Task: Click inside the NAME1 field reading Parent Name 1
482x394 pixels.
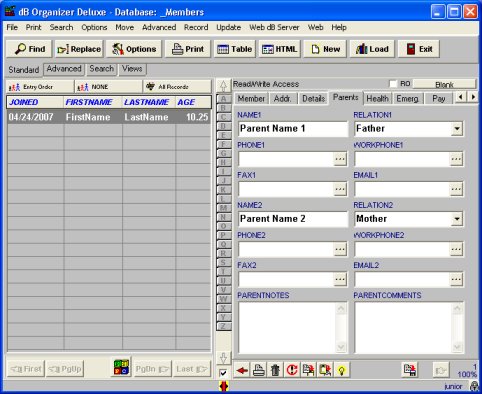Action: pyautogui.click(x=293, y=129)
